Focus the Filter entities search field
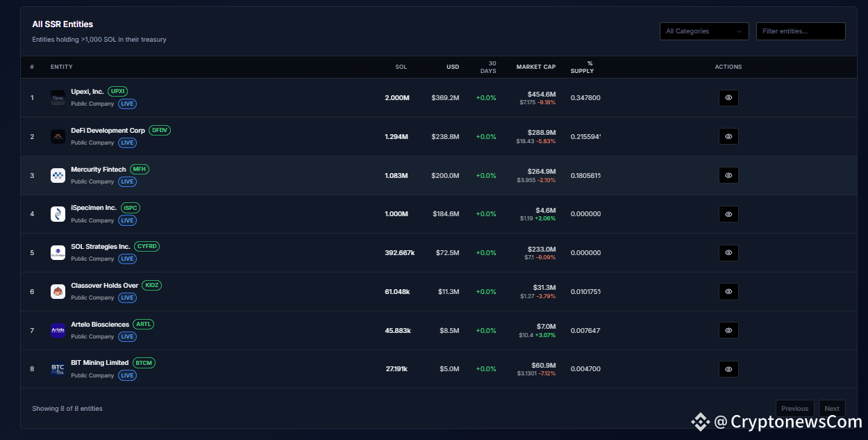Image resolution: width=868 pixels, height=440 pixels. tap(801, 31)
